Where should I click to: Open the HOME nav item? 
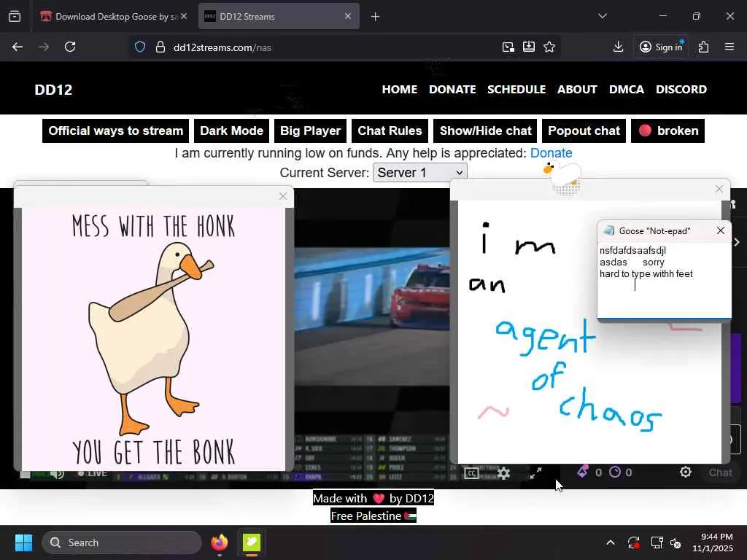[x=400, y=90]
